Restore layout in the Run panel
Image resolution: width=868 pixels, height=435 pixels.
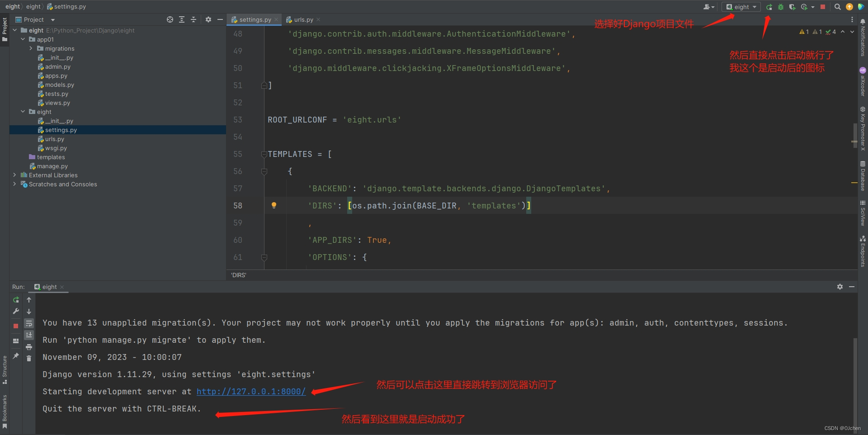point(16,340)
